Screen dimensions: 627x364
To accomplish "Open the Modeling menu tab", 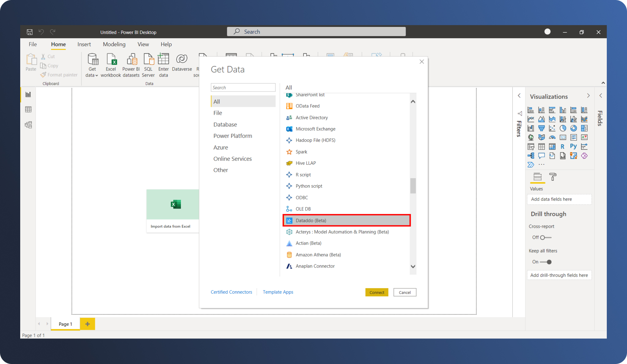I will (x=114, y=44).
